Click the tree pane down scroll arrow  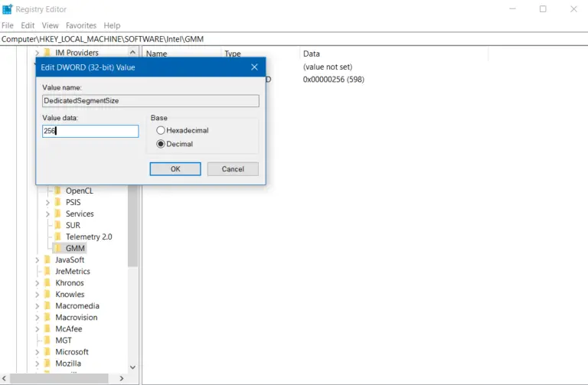[132, 367]
